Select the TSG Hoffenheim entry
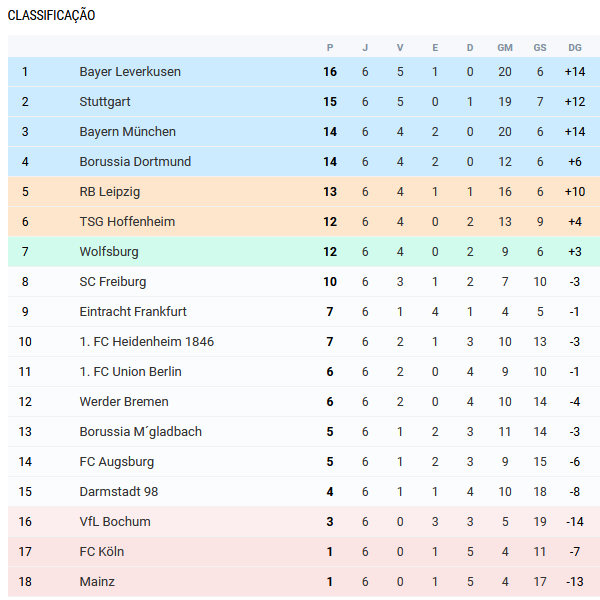Image resolution: width=600 pixels, height=600 pixels. 125,222
